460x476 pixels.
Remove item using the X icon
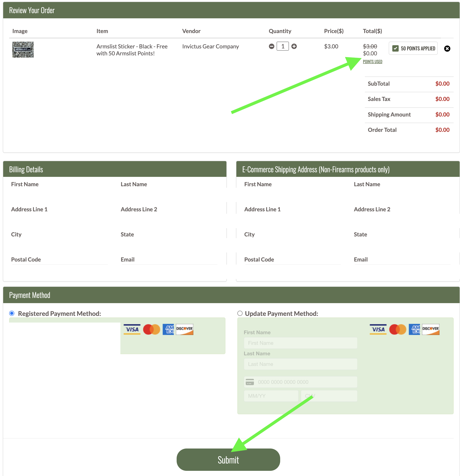[x=447, y=49]
